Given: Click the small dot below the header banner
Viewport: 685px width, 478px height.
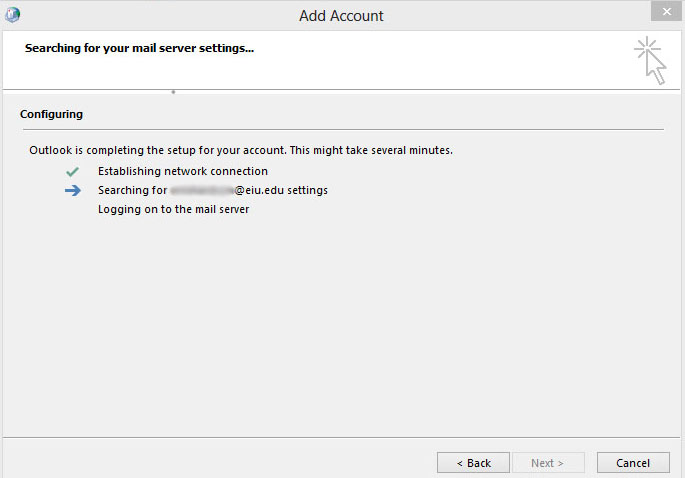Looking at the screenshot, I should (x=173, y=92).
